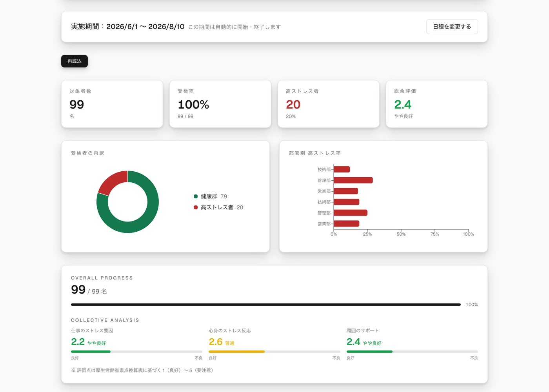Click the 75% axis label
This screenshot has height=392, width=549.
tap(435, 234)
